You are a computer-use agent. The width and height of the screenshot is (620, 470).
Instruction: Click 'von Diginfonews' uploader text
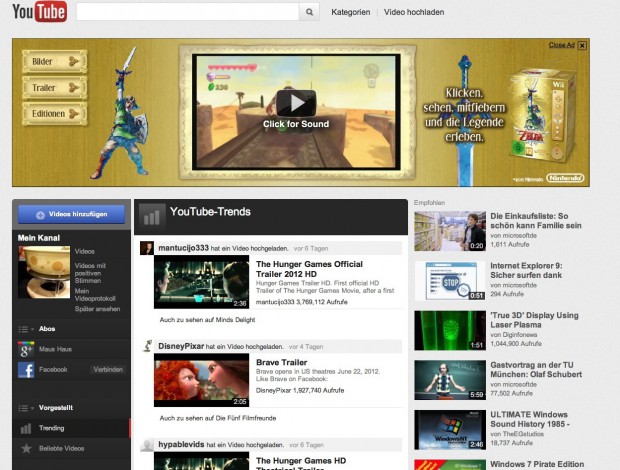[513, 335]
